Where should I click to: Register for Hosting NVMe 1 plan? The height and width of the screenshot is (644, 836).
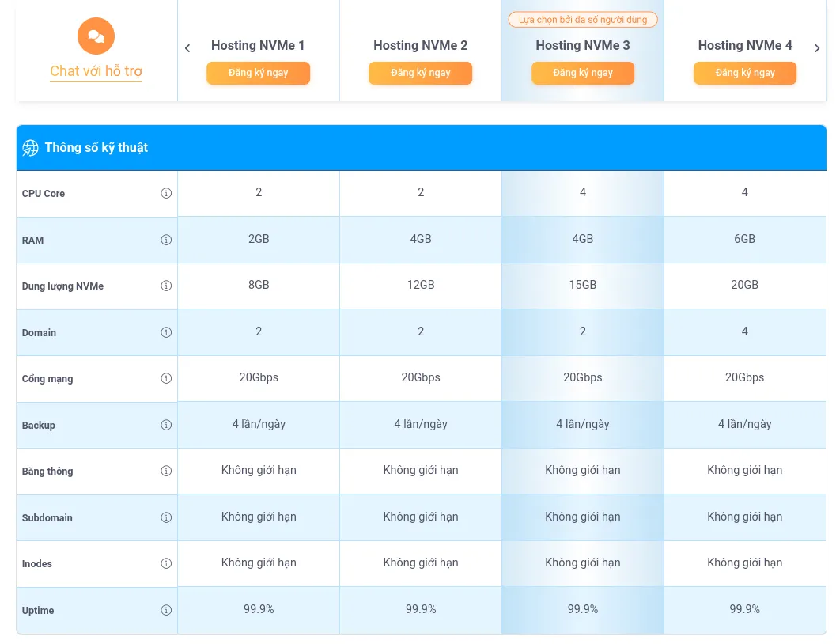(x=258, y=73)
